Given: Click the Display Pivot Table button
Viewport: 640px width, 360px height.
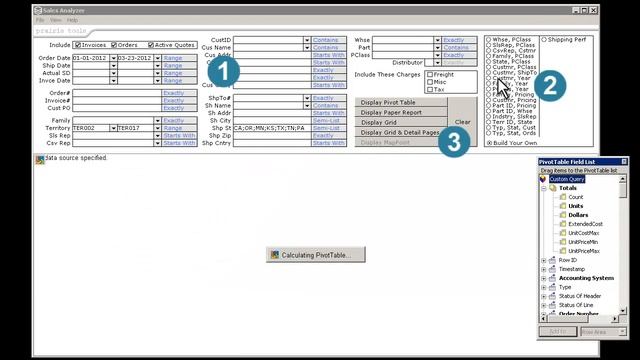Looking at the screenshot, I should tap(401, 102).
